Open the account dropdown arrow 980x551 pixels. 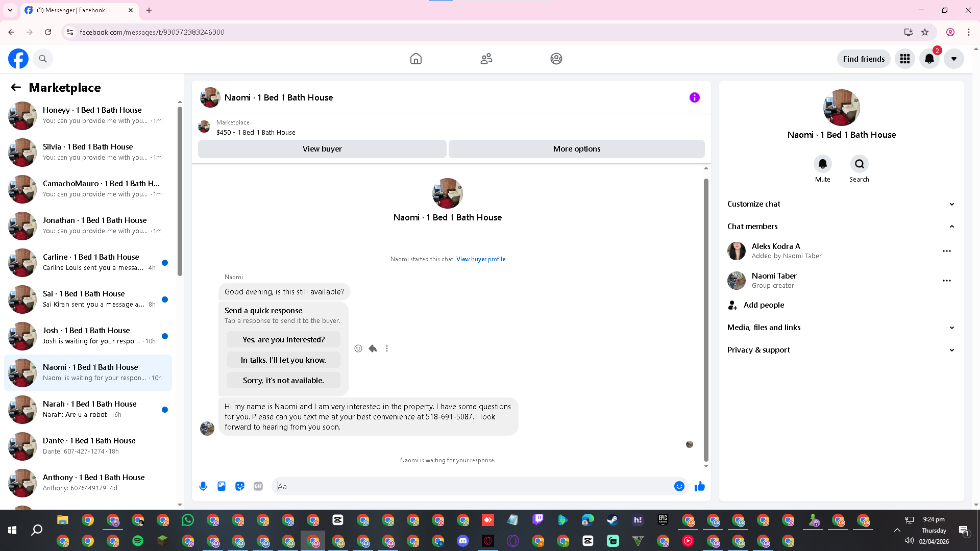tap(954, 59)
